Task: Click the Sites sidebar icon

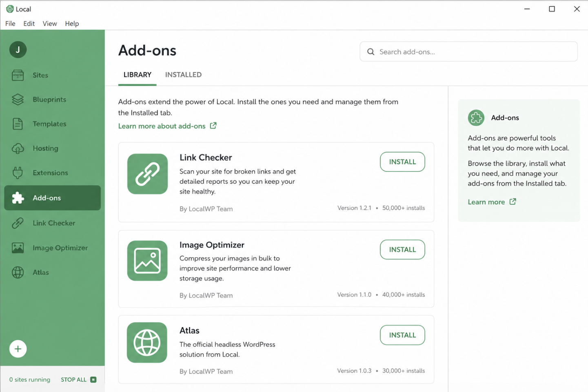Action: [x=18, y=75]
